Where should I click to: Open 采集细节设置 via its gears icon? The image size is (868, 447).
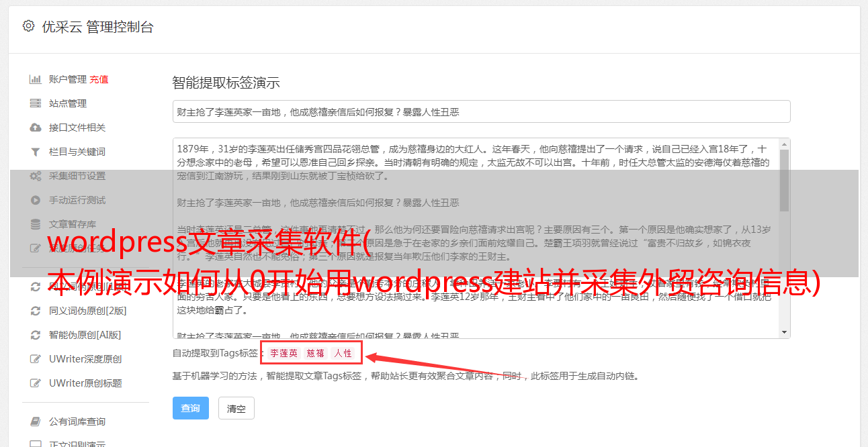(36, 176)
